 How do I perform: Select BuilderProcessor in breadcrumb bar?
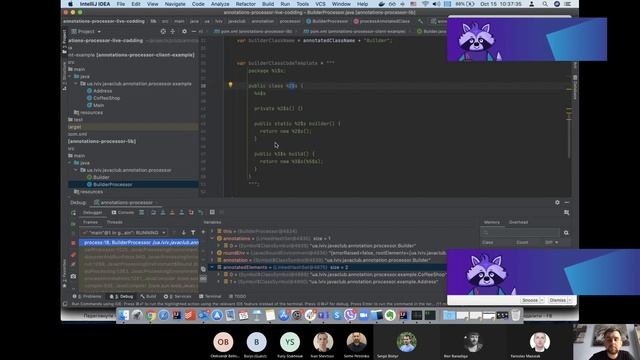[327, 21]
